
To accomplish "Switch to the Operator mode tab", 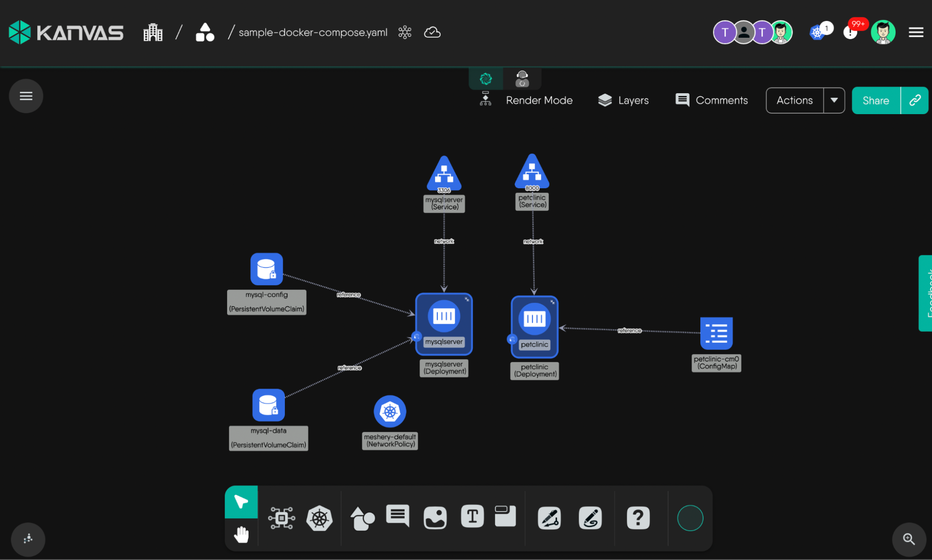I will (x=522, y=79).
